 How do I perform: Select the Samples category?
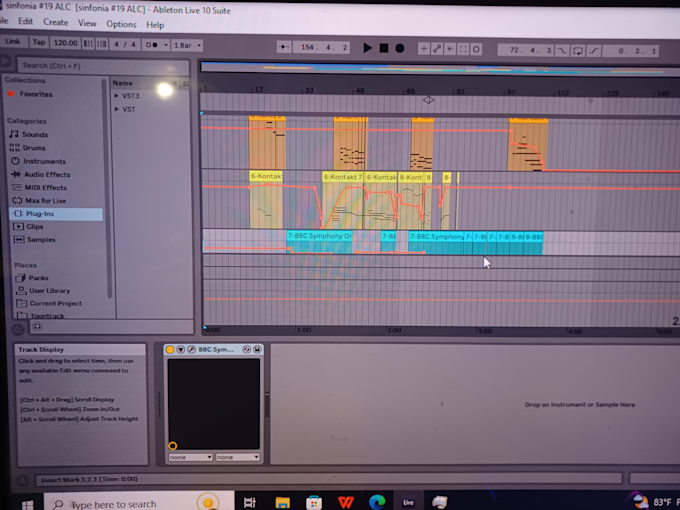tap(41, 239)
